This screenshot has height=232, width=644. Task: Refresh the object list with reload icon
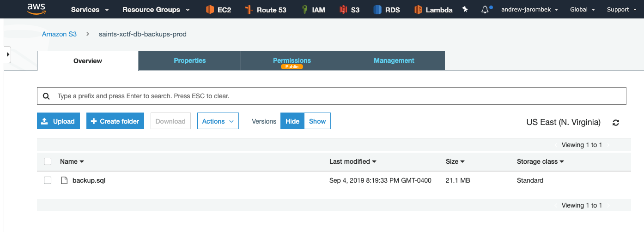[x=616, y=123]
